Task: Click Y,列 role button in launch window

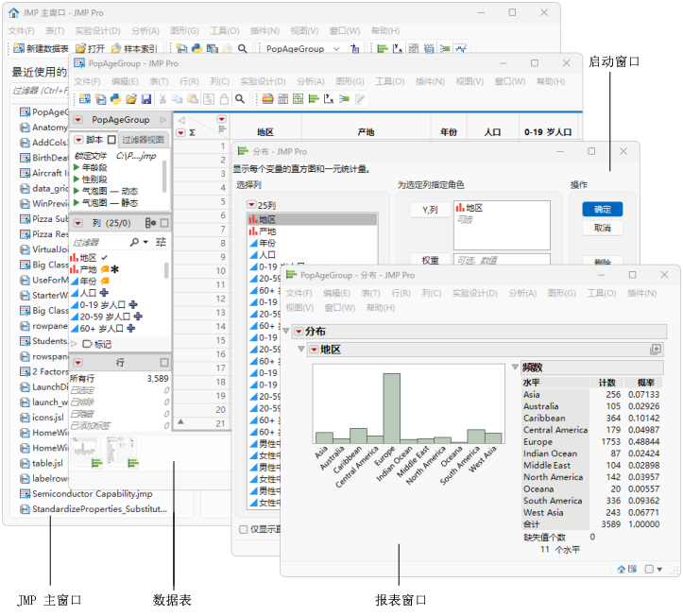Action: pos(430,210)
